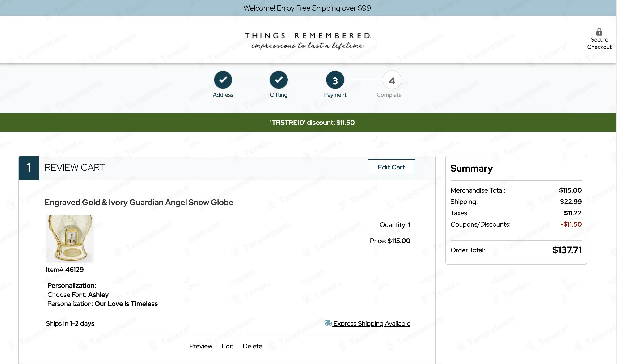This screenshot has width=617, height=364.
Task: Click the Order Total $137.71 amount
Action: pyautogui.click(x=567, y=250)
